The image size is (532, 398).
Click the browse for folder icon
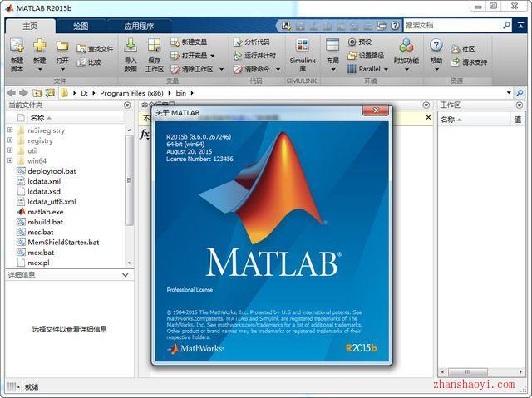[50, 93]
